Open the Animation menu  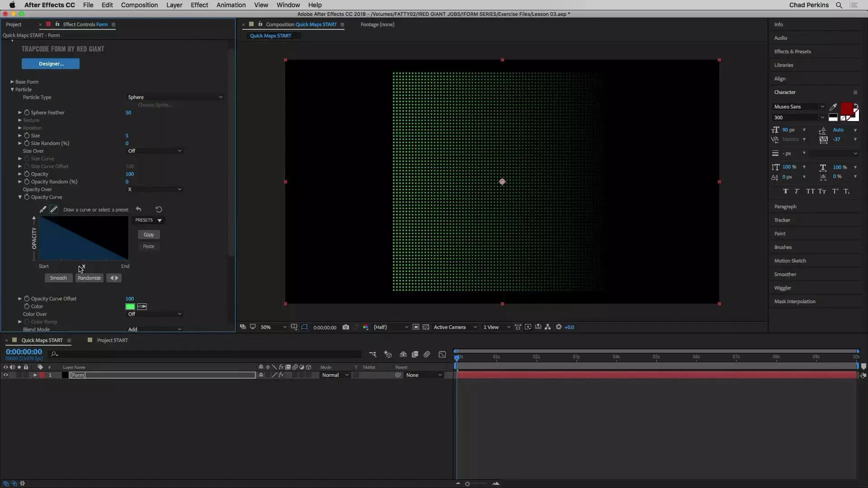click(231, 5)
